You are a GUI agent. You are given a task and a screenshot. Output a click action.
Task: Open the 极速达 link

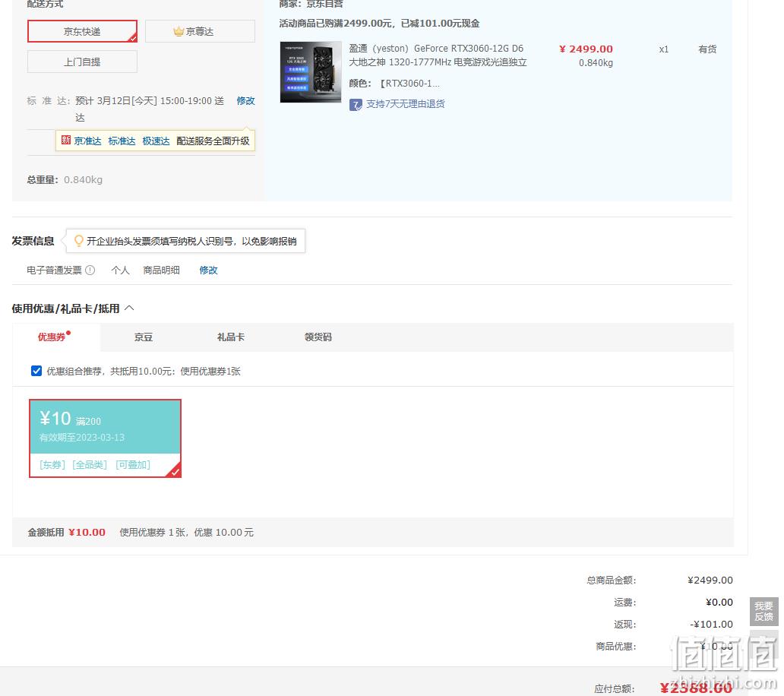click(156, 141)
